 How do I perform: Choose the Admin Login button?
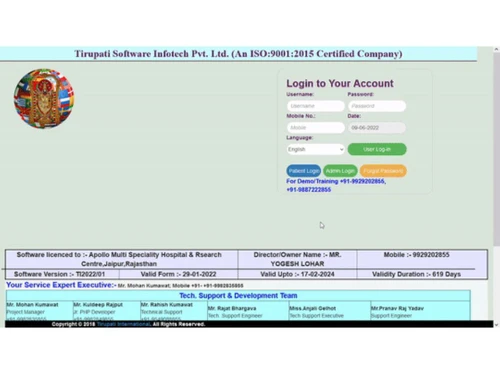click(340, 171)
